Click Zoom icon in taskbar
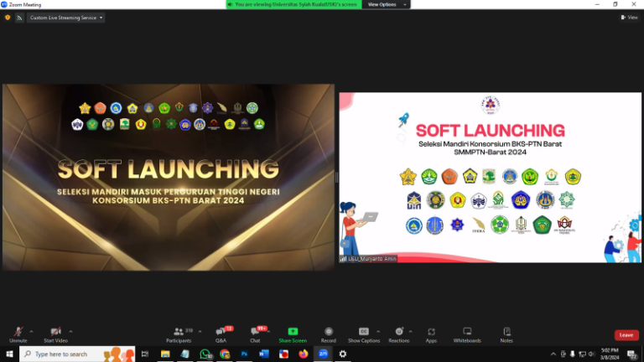Viewport: 644px width, 362px height. (x=323, y=354)
